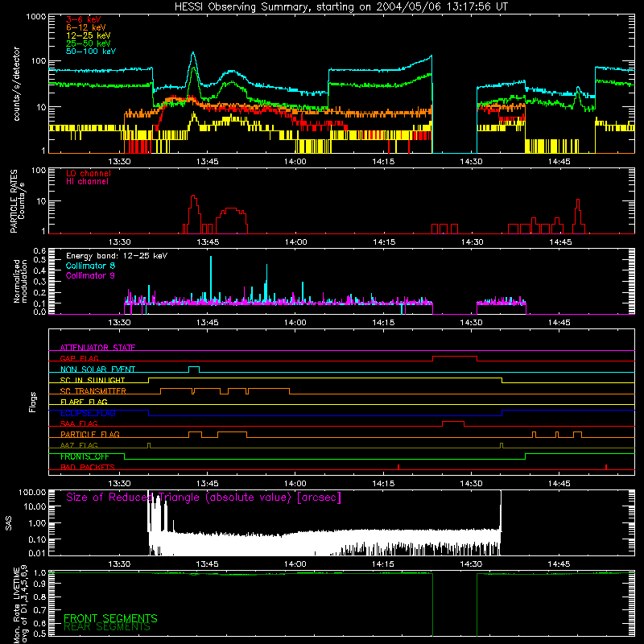Click the PARTICLE_FLAG label
Viewport: 644px width, 644px height.
coord(90,434)
